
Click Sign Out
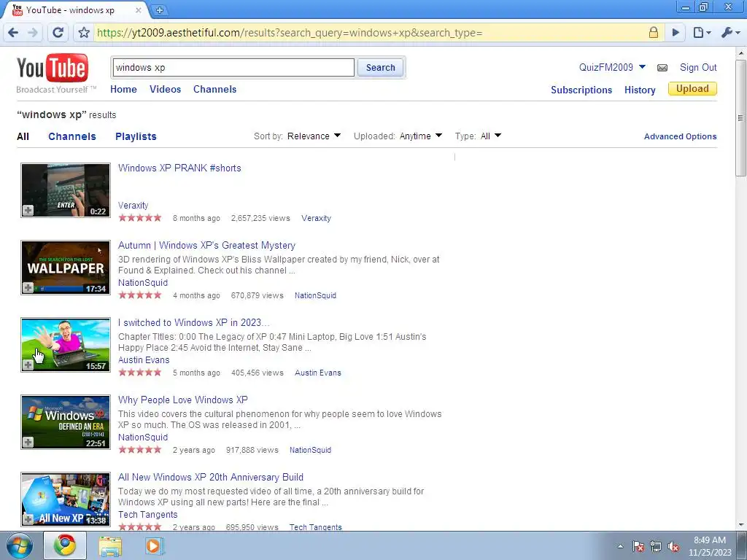point(698,67)
